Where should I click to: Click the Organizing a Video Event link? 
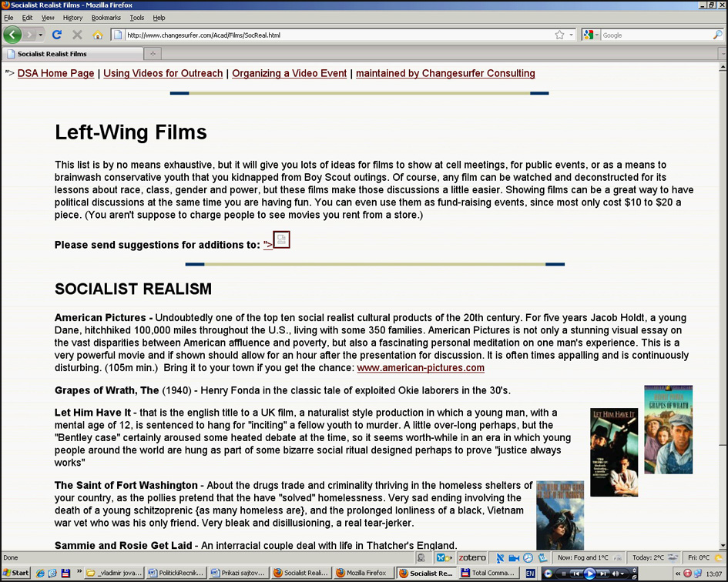click(x=289, y=73)
